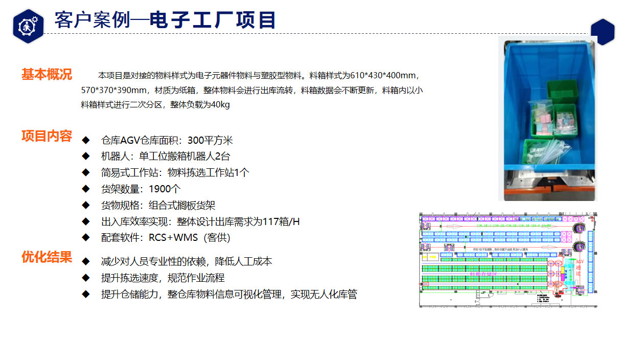Click the text 货物规格：组合式搁板货架

[x=158, y=205]
